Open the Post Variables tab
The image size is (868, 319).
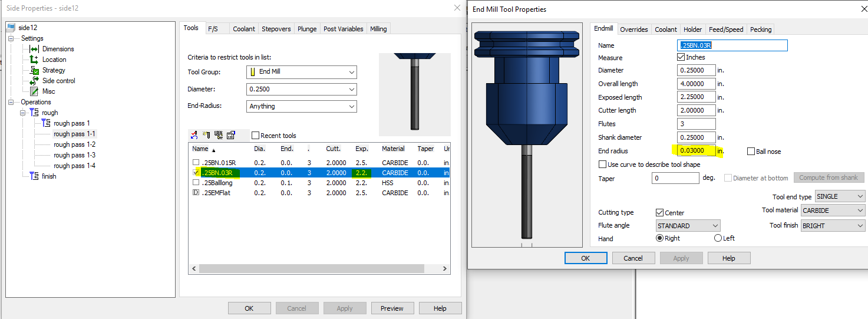click(344, 29)
